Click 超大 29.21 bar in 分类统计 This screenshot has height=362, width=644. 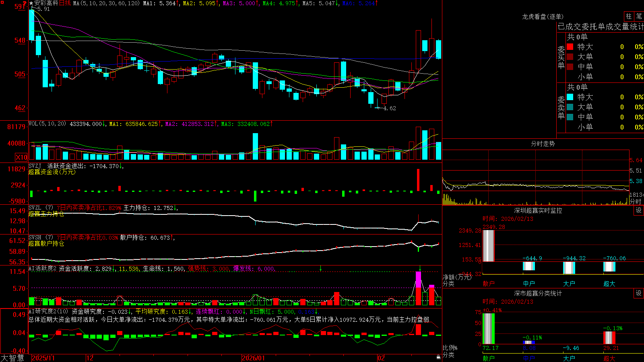pyautogui.click(x=609, y=338)
